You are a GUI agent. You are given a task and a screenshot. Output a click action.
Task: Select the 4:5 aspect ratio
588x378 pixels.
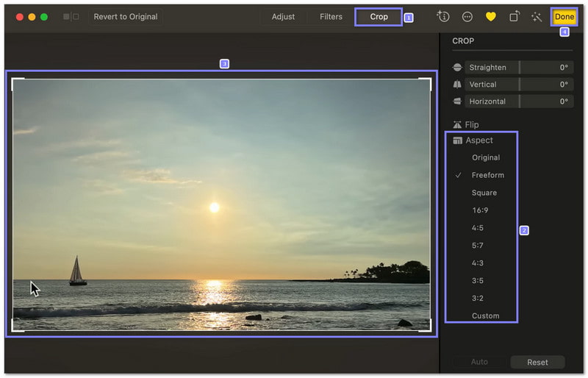click(x=477, y=228)
